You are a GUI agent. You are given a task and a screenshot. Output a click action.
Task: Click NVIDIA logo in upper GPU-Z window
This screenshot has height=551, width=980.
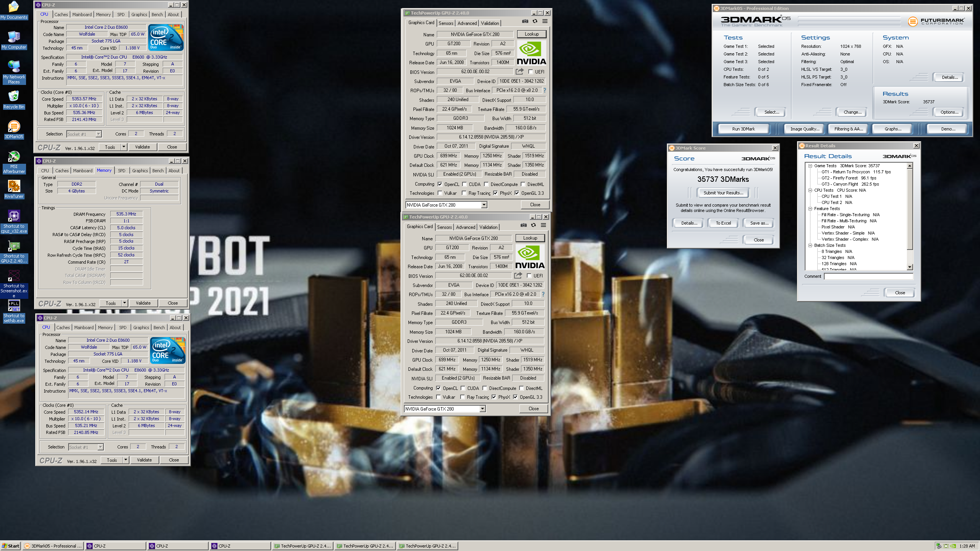[531, 53]
